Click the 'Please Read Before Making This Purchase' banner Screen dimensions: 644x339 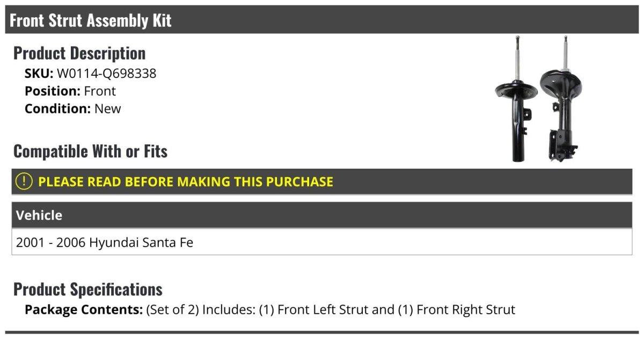185,182
